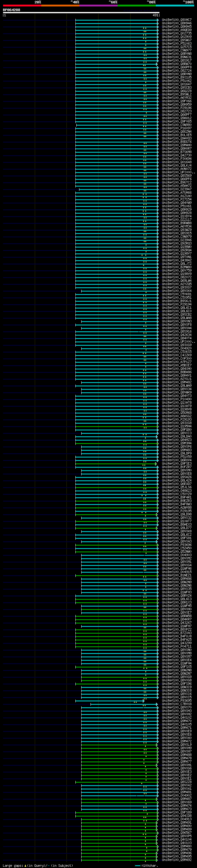Select the UniRef100_B8AEX3 label
This screenshot has height=868, width=197.
[x=176, y=525]
